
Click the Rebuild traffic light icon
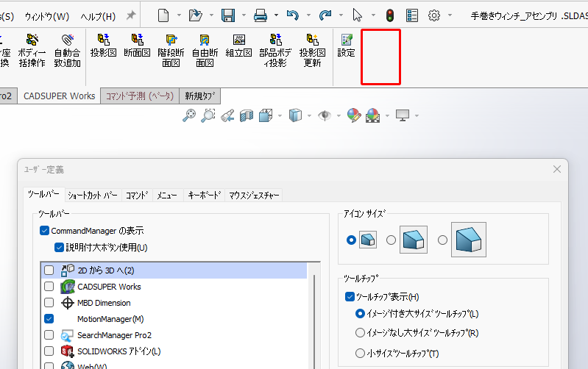pyautogui.click(x=390, y=15)
